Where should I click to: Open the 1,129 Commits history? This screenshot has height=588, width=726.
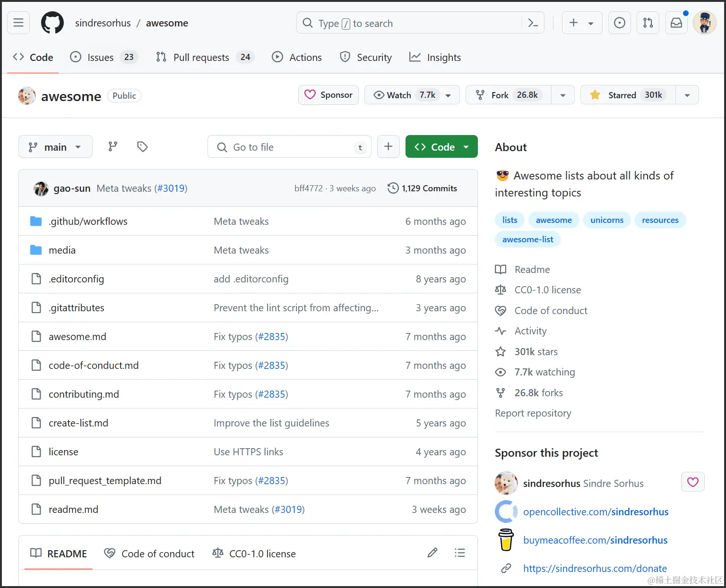(422, 188)
